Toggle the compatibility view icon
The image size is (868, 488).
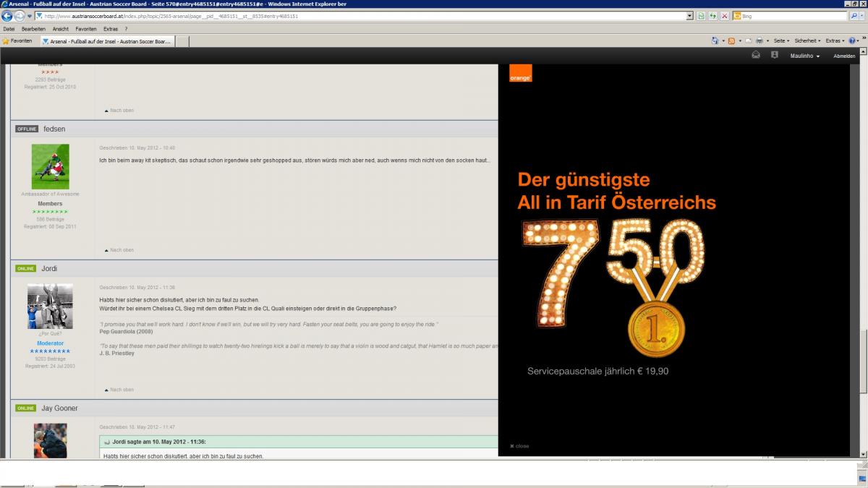tap(702, 16)
